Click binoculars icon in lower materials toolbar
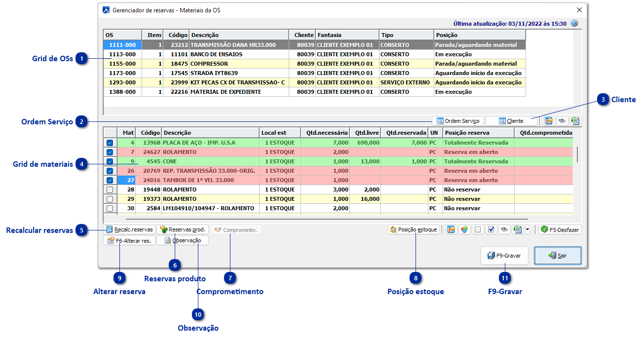This screenshot has height=341, width=644. 504,230
